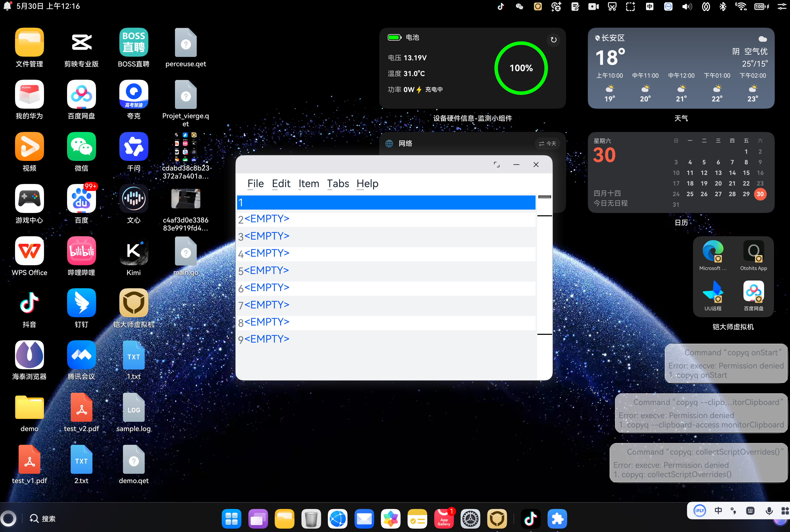Open 千问 app icon
Screen dimensions: 790x532
(134, 146)
